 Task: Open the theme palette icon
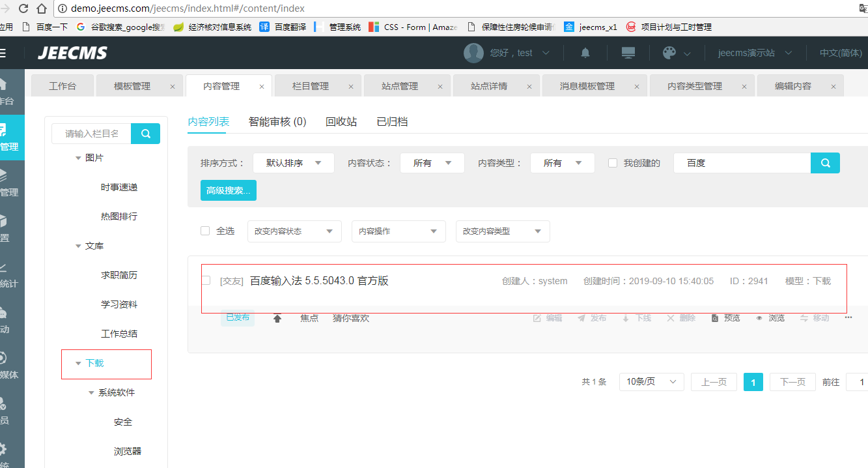click(669, 53)
